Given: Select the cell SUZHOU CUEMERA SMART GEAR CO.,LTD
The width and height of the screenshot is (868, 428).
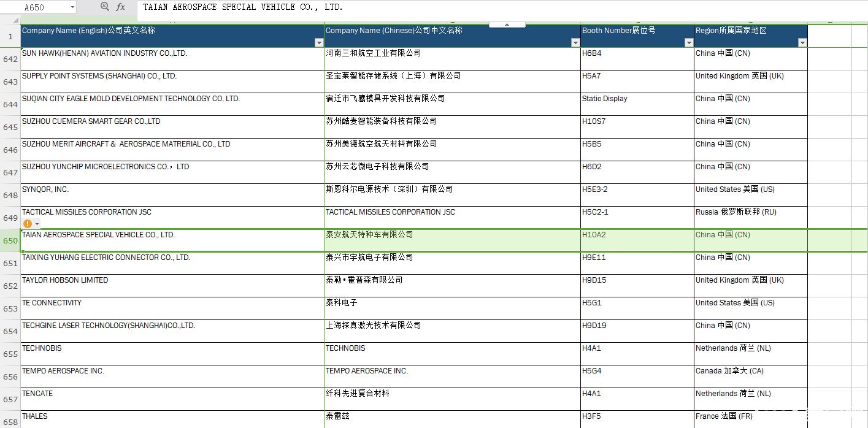Looking at the screenshot, I should [172, 127].
